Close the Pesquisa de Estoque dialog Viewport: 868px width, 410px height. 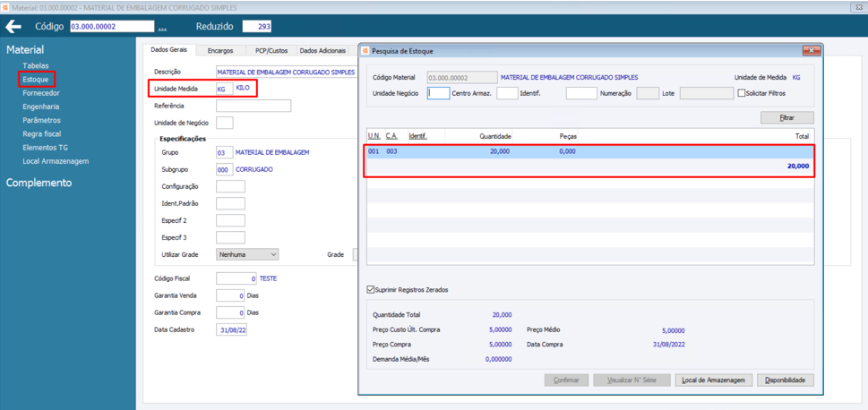tap(812, 51)
